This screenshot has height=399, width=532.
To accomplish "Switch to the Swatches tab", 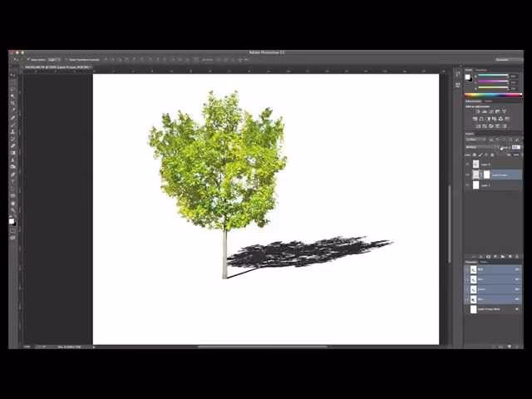I will 481,70.
